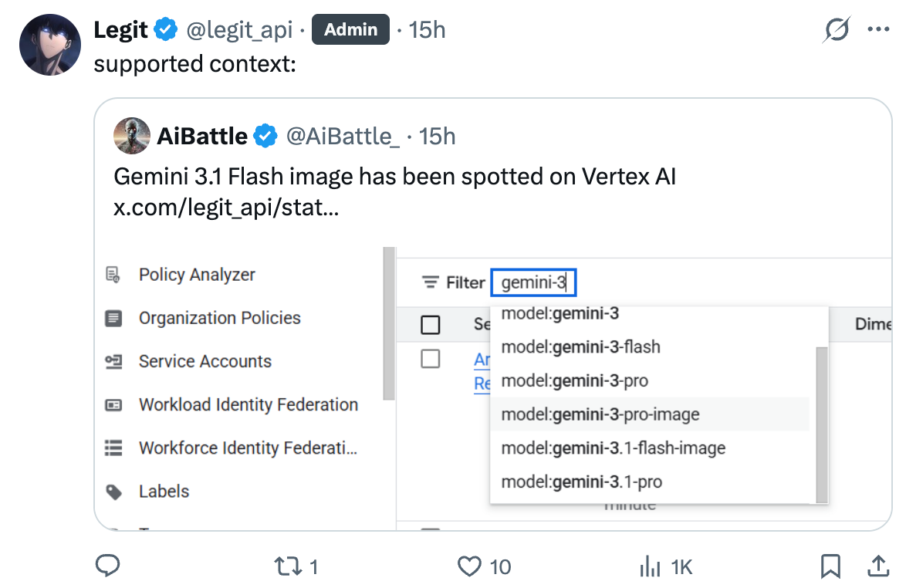Share the post via upload arrow icon
906x588 pixels.
tap(878, 567)
